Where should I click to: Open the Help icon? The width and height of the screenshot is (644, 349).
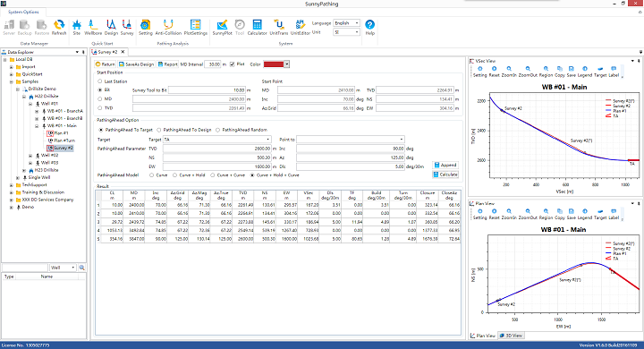[x=369, y=27]
